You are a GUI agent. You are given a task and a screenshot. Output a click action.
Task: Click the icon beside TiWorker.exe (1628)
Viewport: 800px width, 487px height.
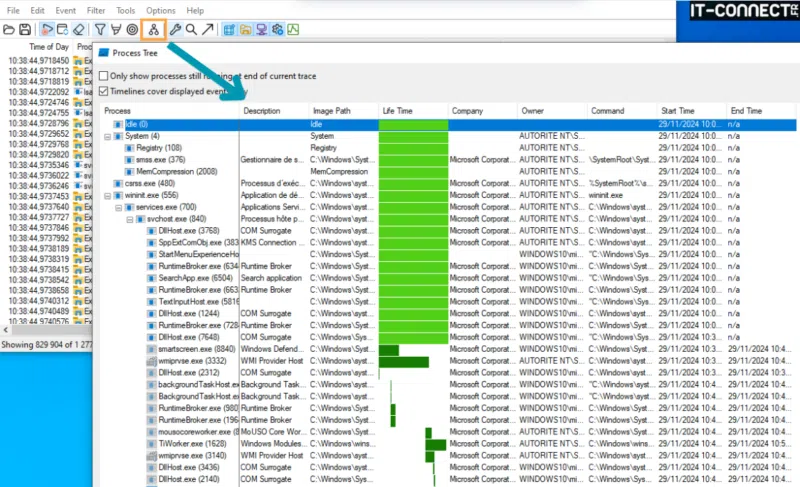[151, 444]
